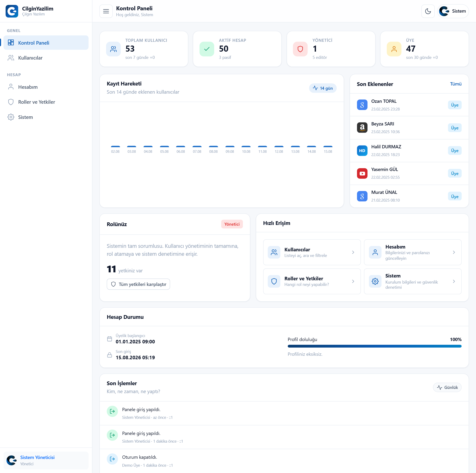Click the Toplam Kullanıcı users icon
The height and width of the screenshot is (473, 476).
(x=113, y=49)
